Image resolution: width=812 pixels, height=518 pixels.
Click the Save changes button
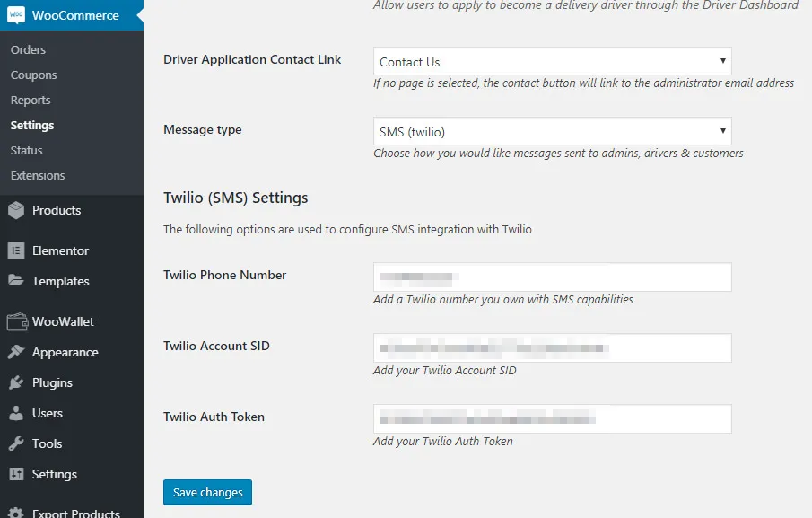click(207, 492)
